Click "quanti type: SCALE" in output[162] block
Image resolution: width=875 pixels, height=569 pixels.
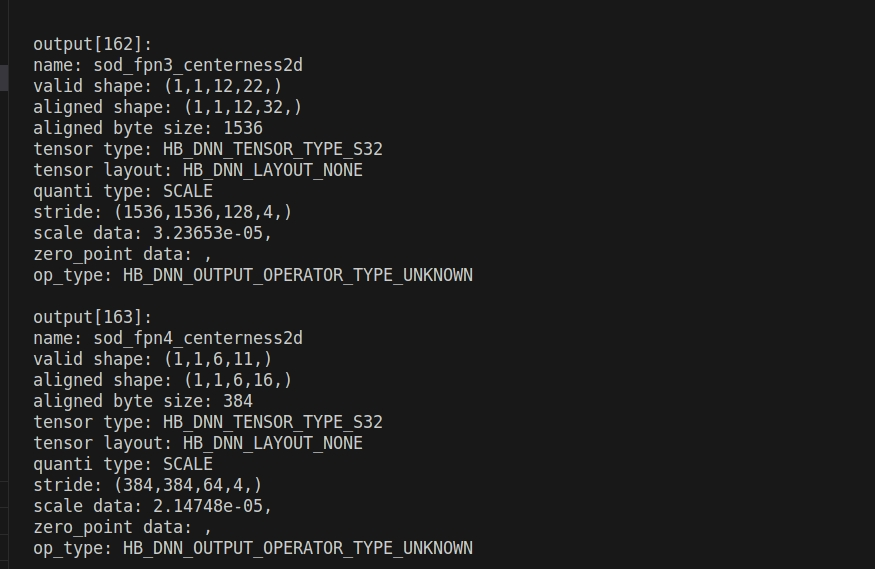pos(122,191)
